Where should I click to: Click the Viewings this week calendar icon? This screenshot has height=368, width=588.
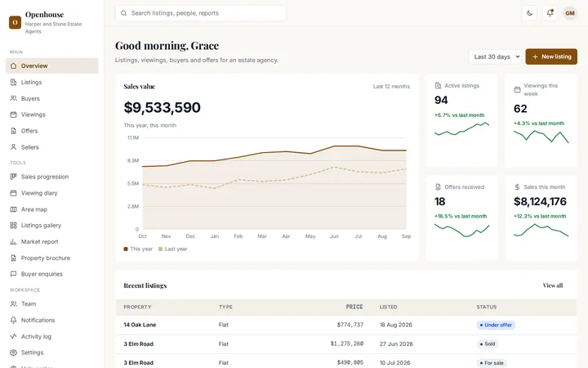coord(517,90)
